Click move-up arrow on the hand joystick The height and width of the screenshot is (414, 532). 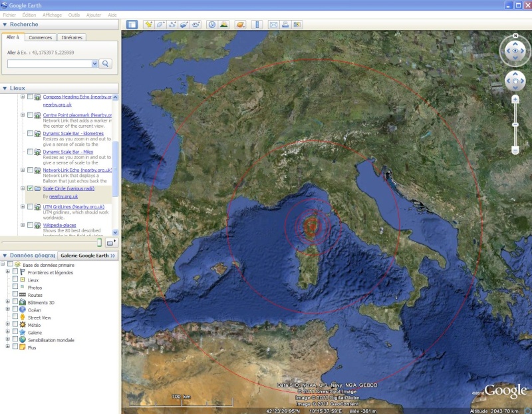click(x=515, y=74)
